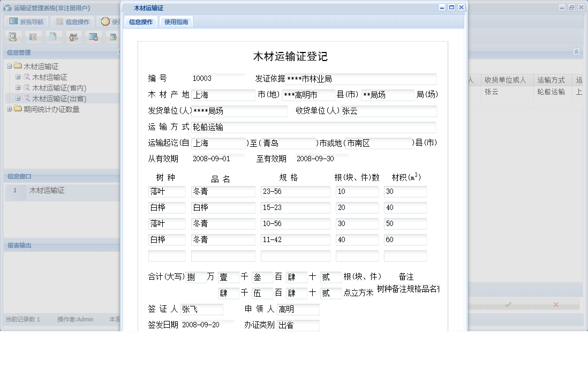Click the report list toolbar icon
588x383 pixels.
pyautogui.click(x=33, y=36)
